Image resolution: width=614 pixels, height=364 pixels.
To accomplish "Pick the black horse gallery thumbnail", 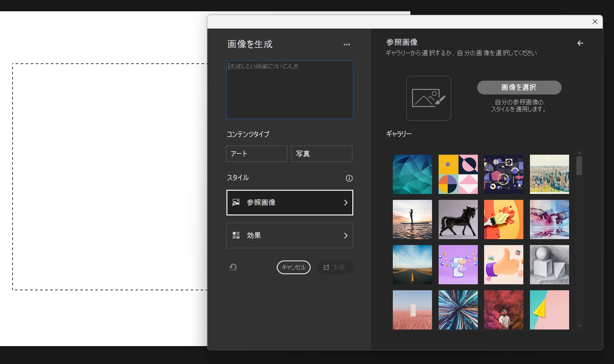I will [x=458, y=219].
